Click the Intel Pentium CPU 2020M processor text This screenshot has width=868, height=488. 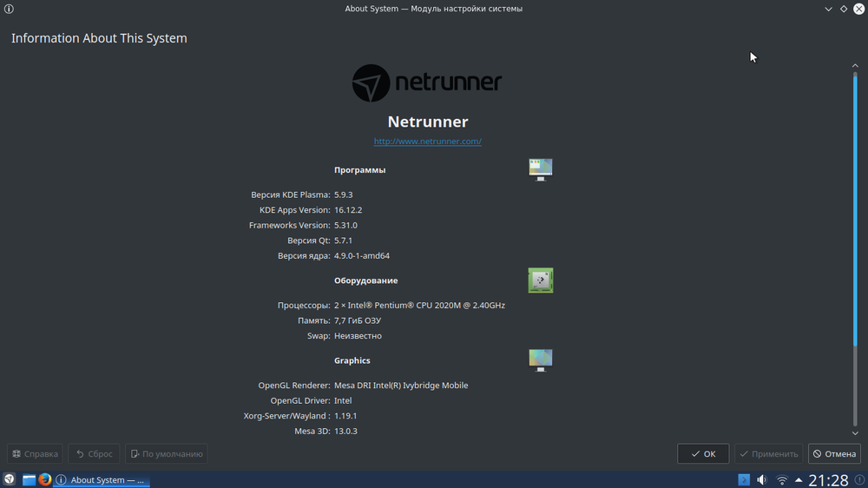[419, 305]
